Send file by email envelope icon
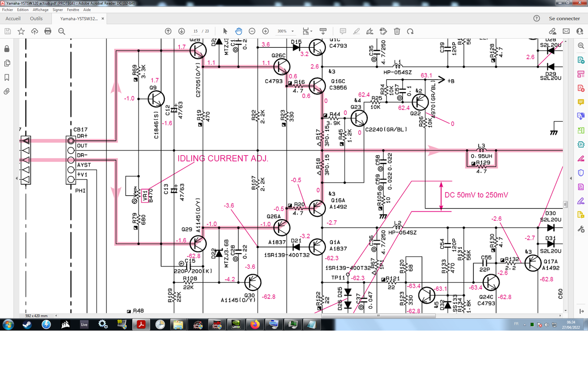Viewport: 588px width, 382px height. (x=566, y=31)
